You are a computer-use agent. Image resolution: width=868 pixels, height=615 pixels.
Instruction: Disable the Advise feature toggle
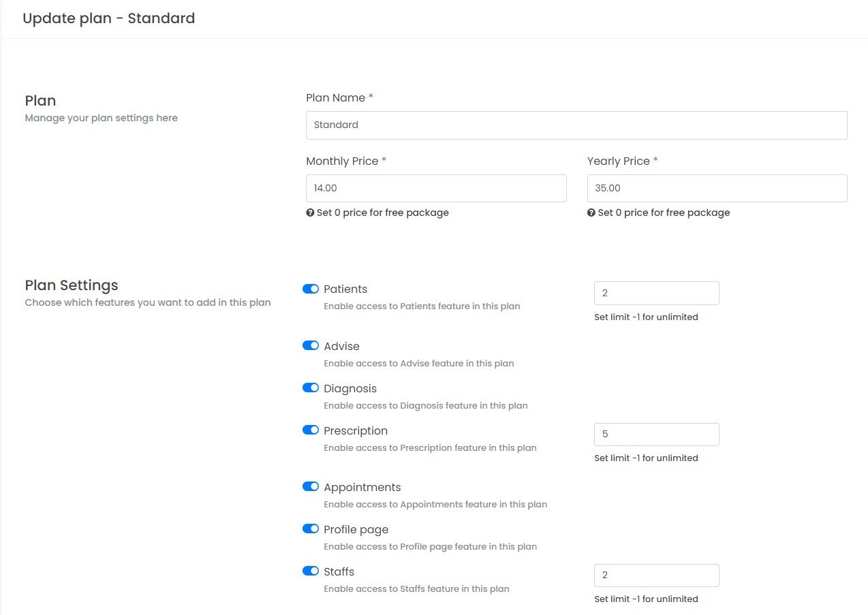[311, 345]
